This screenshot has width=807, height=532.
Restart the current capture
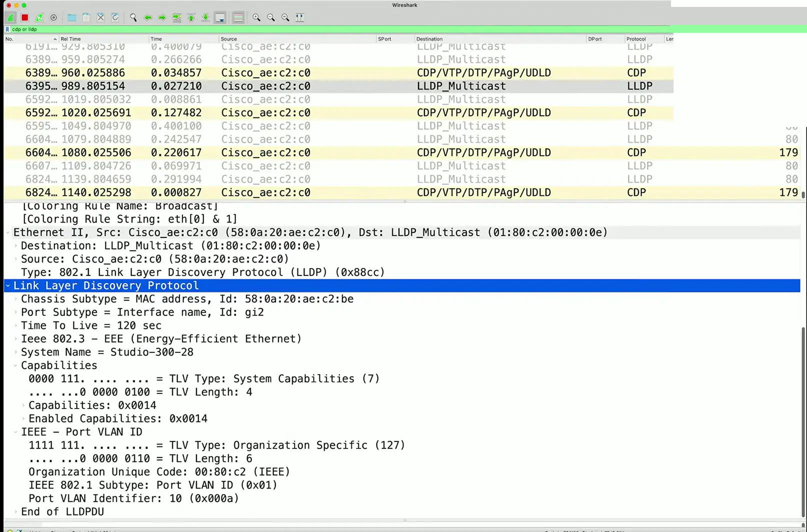coord(39,17)
